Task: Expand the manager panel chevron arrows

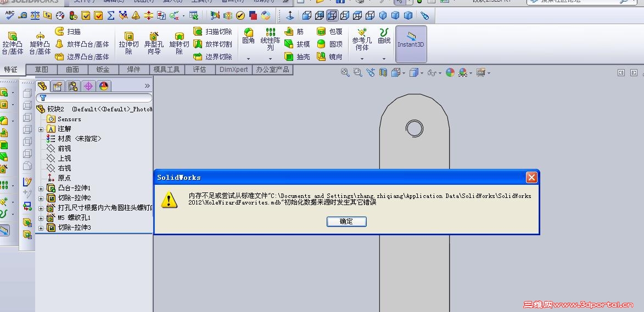Action: [x=148, y=86]
